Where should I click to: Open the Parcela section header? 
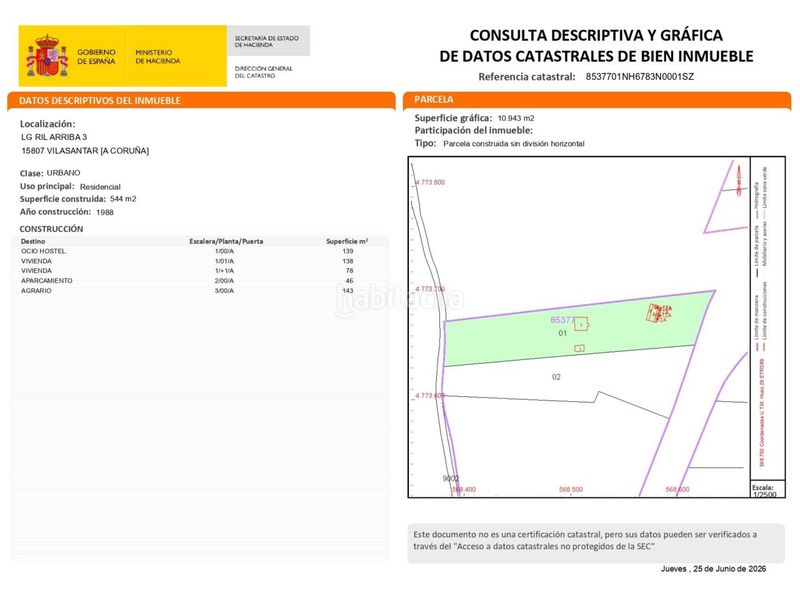click(597, 99)
